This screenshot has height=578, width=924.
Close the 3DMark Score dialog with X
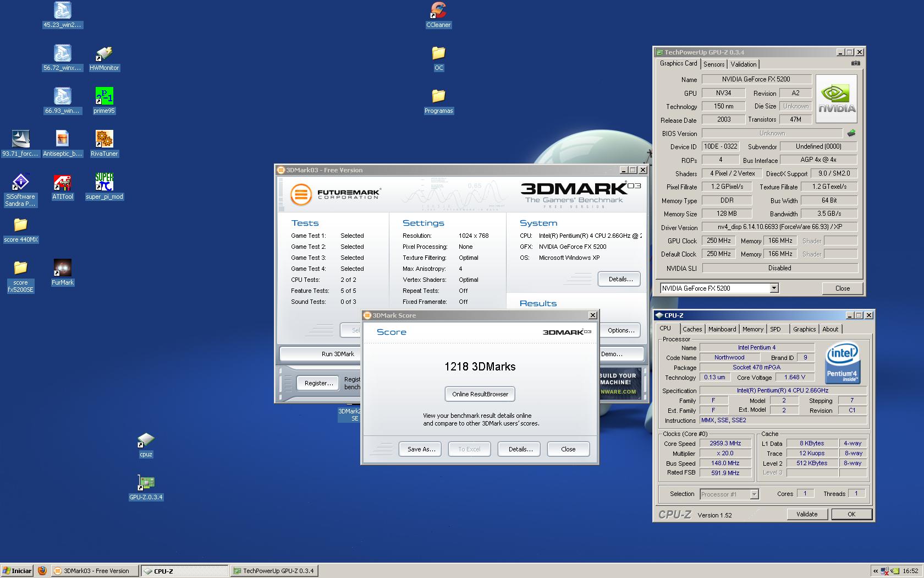point(592,315)
